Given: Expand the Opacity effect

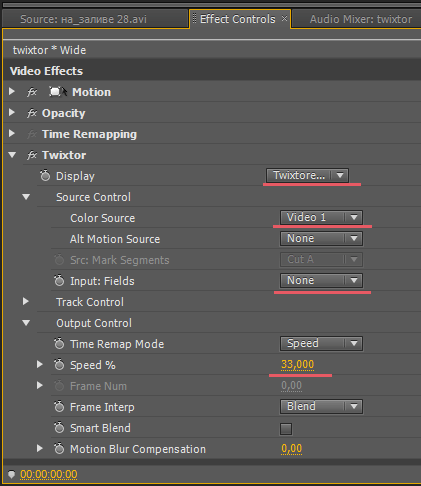Looking at the screenshot, I should [12, 112].
